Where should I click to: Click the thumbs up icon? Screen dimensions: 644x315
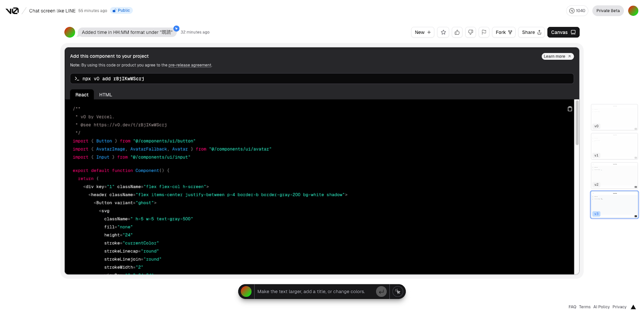pyautogui.click(x=457, y=32)
